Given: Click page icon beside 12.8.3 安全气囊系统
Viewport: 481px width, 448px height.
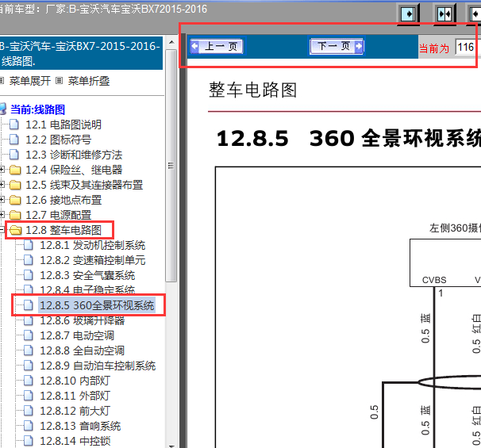Looking at the screenshot, I should pos(29,275).
